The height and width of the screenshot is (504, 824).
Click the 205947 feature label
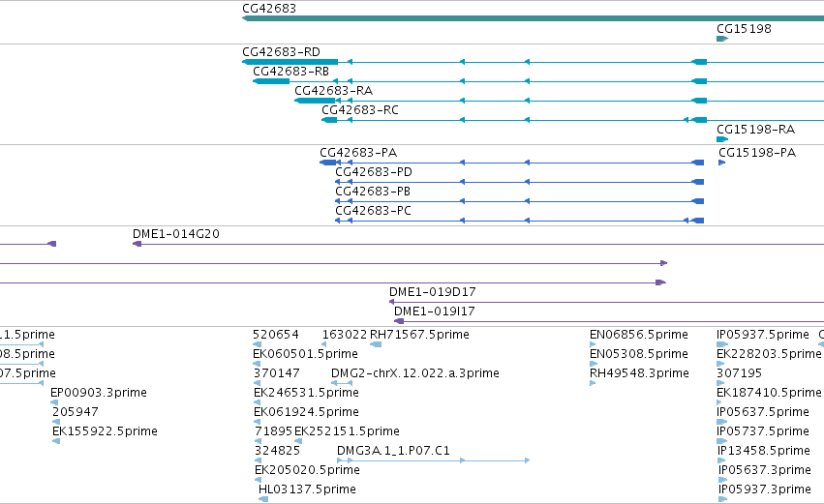point(76,413)
